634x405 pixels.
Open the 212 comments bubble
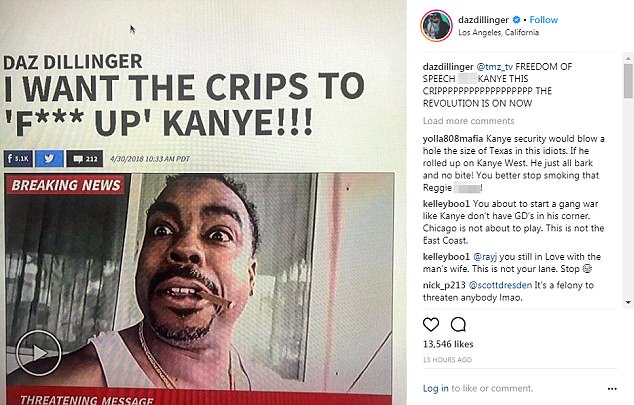click(85, 158)
